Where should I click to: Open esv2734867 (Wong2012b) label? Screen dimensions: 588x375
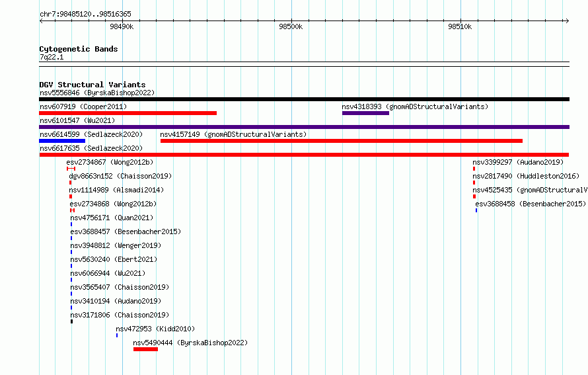click(110, 162)
